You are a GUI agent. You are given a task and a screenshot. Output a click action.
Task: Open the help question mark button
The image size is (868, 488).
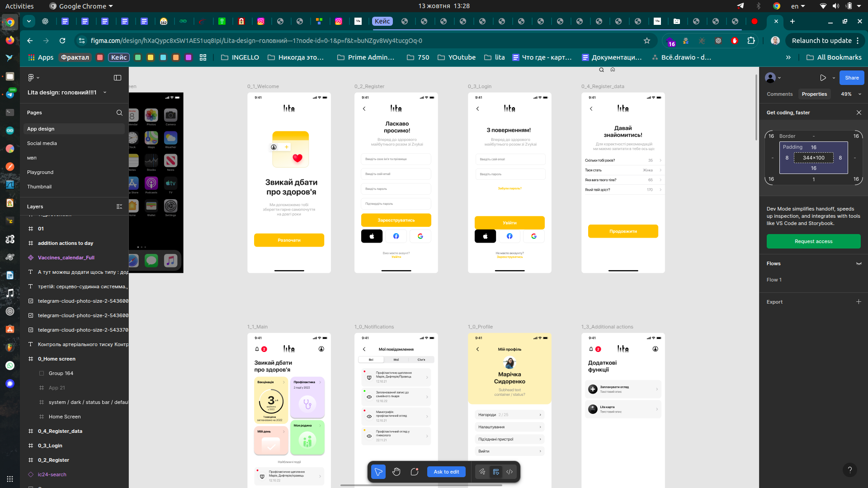pyautogui.click(x=849, y=470)
